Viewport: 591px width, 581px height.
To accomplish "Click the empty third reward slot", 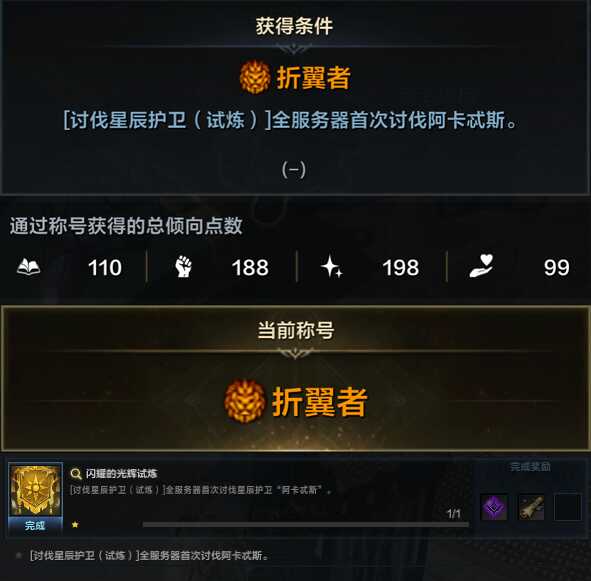I will pyautogui.click(x=568, y=507).
